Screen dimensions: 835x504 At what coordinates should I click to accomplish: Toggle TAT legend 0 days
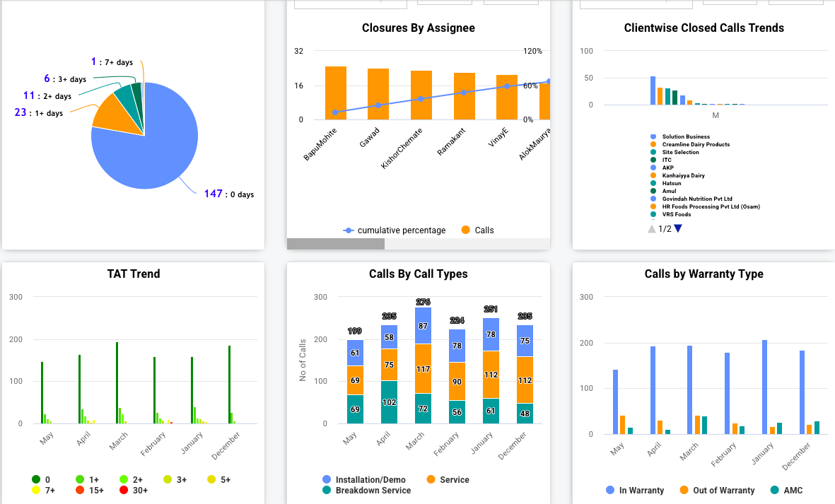click(41, 479)
